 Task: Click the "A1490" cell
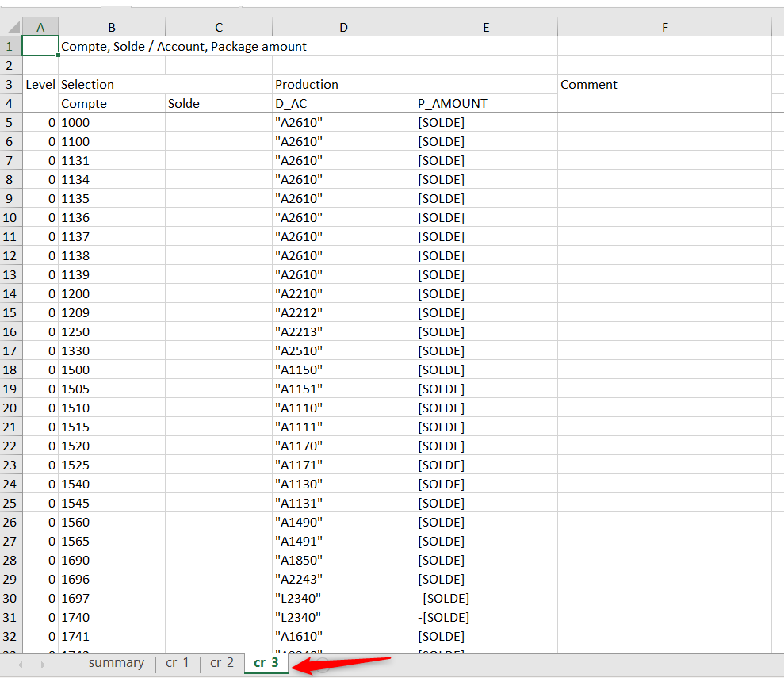click(x=343, y=522)
